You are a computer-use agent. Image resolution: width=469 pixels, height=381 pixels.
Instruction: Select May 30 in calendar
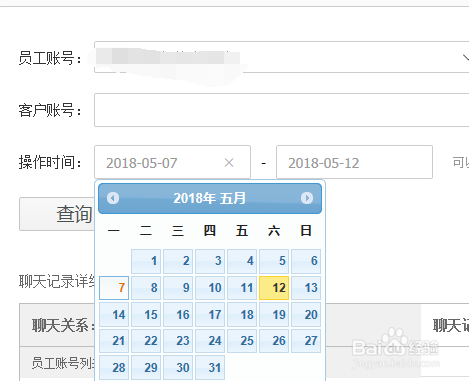pyautogui.click(x=178, y=368)
